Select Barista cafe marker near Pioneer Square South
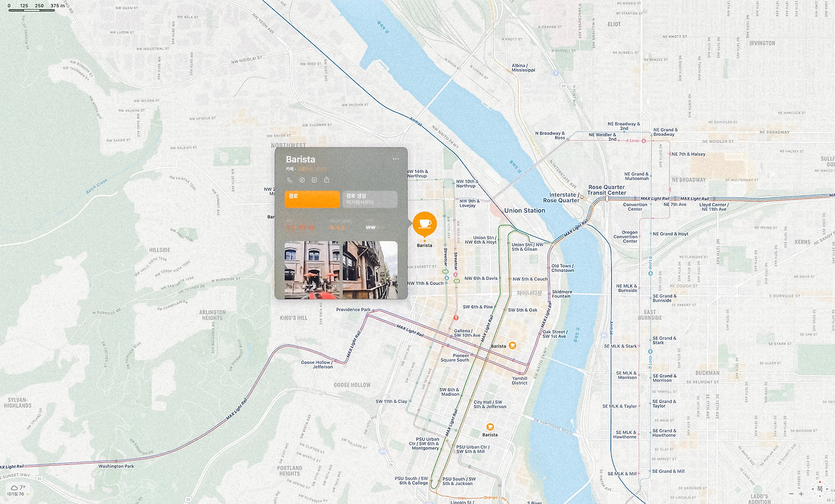This screenshot has width=835, height=504. 513,346
